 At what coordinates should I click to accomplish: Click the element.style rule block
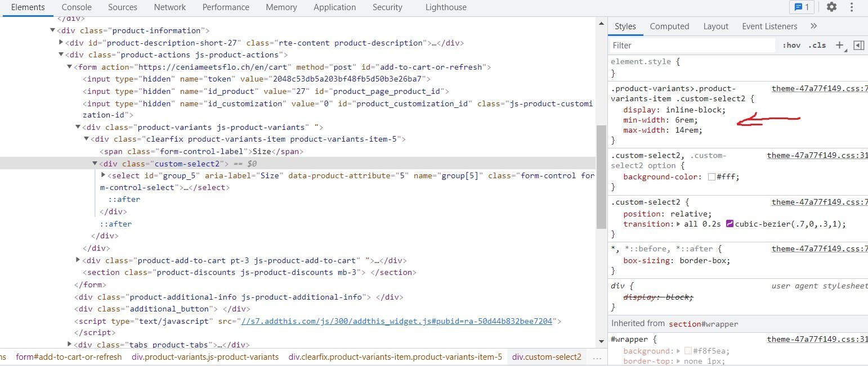(x=738, y=67)
